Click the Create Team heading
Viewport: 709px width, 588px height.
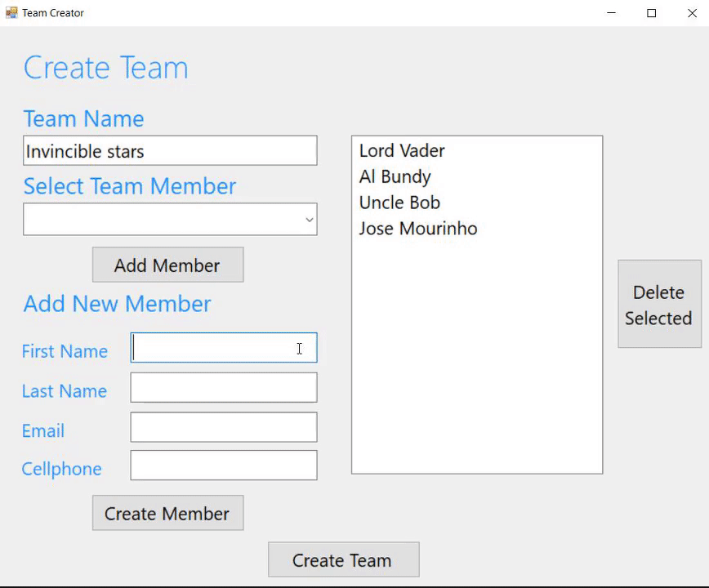pyautogui.click(x=105, y=68)
